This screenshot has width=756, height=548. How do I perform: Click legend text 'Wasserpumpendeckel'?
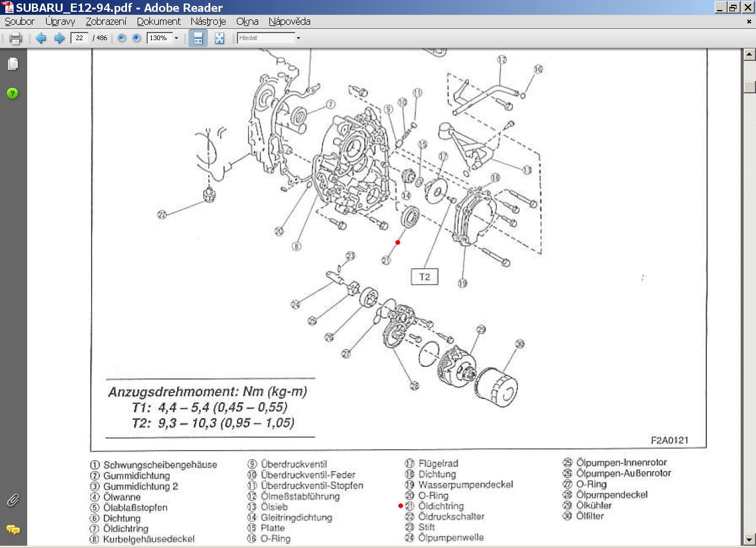click(x=465, y=485)
